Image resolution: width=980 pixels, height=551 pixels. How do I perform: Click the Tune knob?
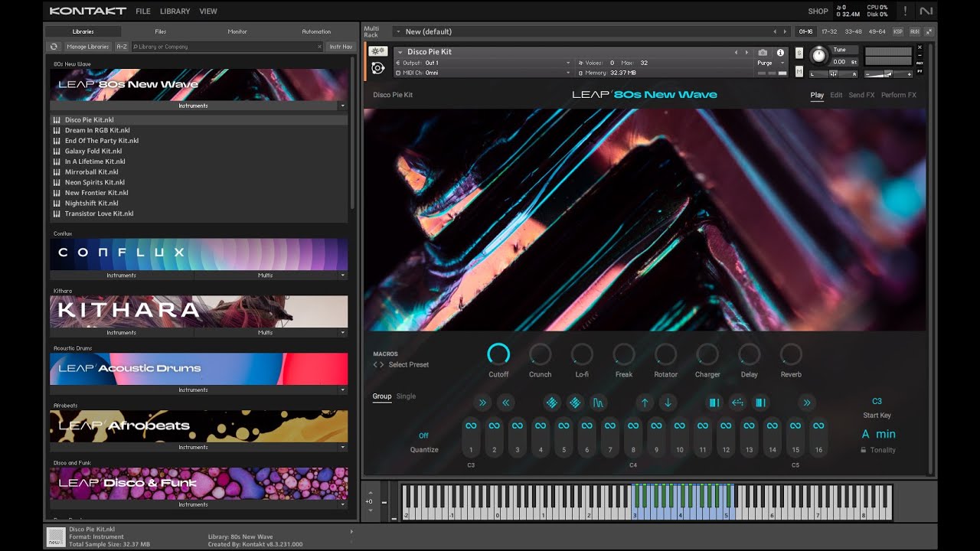(819, 54)
